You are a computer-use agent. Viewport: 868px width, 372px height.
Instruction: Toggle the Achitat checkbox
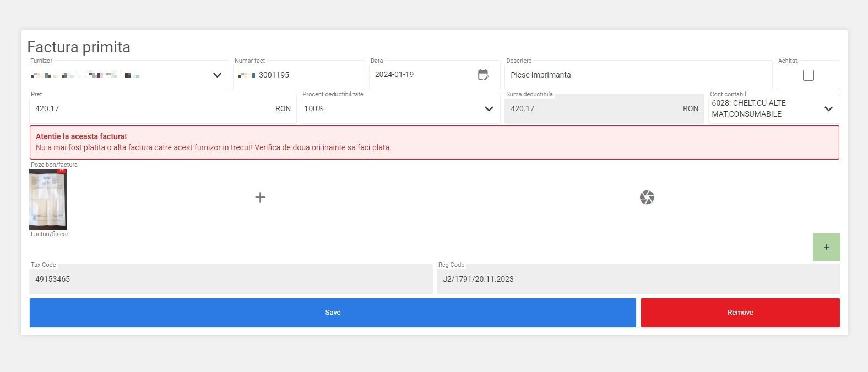point(808,75)
